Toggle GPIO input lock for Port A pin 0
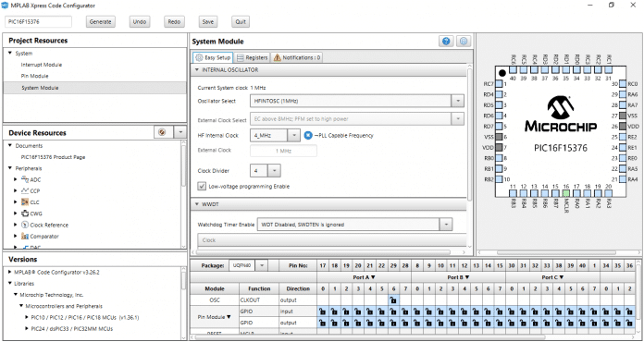The width and height of the screenshot is (644, 342). (322, 311)
